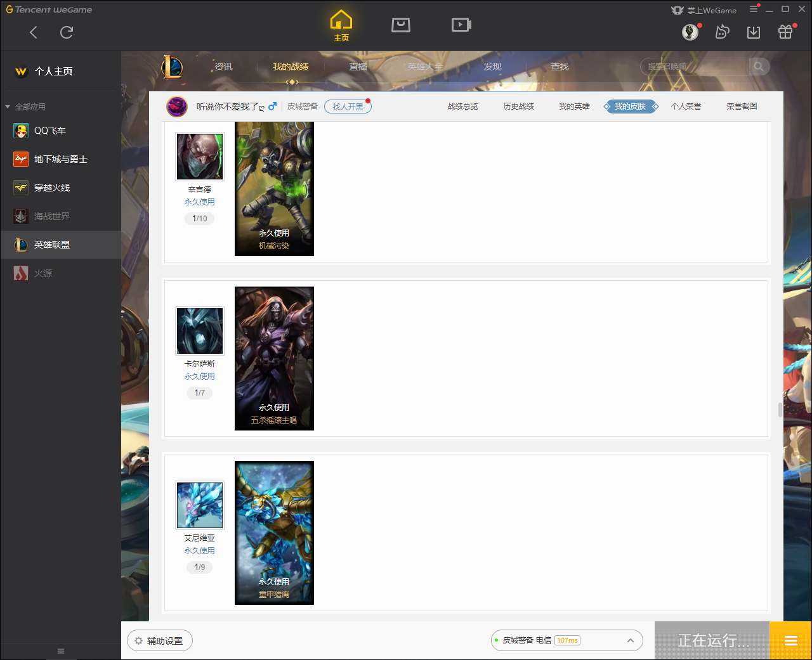Switch to the 荣誉截图 tab

pos(742,107)
